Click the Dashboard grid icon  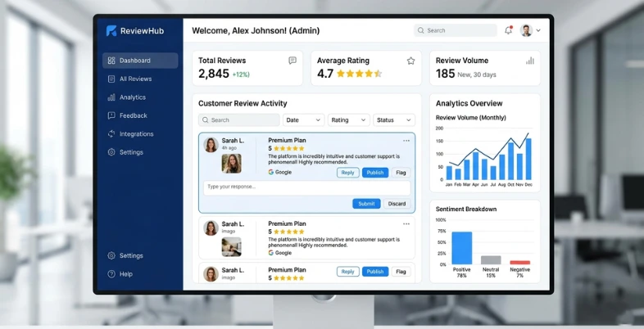click(111, 61)
